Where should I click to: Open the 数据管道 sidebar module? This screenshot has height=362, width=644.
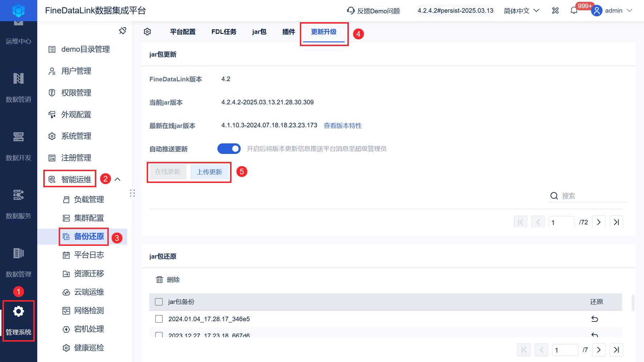[18, 88]
